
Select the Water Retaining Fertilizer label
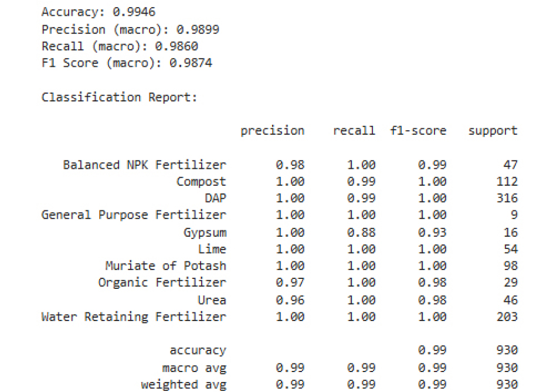pyautogui.click(x=134, y=316)
